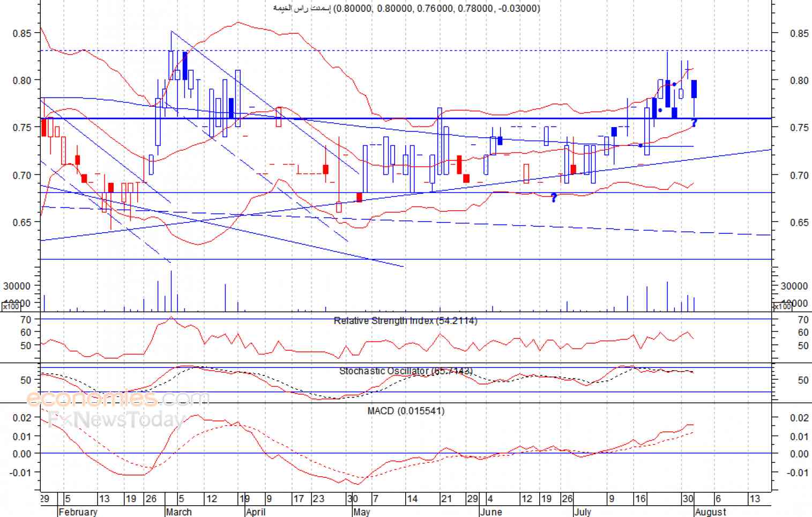This screenshot has height=517, width=812.
Task: Click the 0.85 price on left axis
Action: 22,33
